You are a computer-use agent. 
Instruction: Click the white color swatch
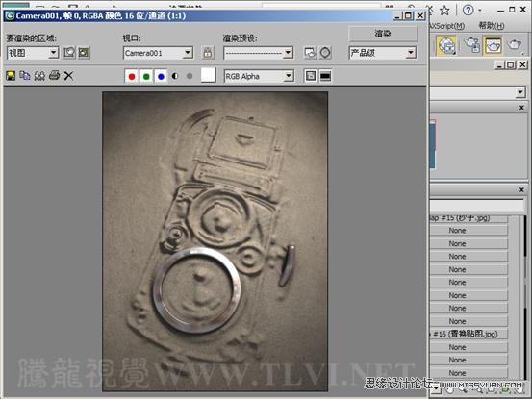point(209,75)
